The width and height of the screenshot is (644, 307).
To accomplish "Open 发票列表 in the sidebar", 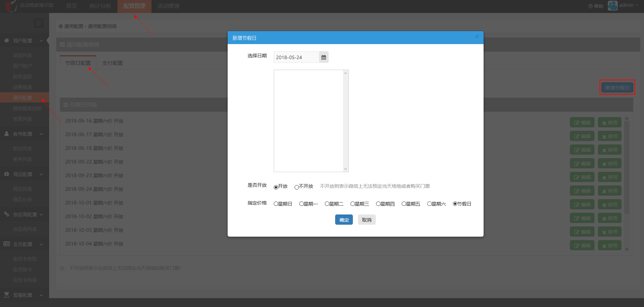I will (23, 119).
